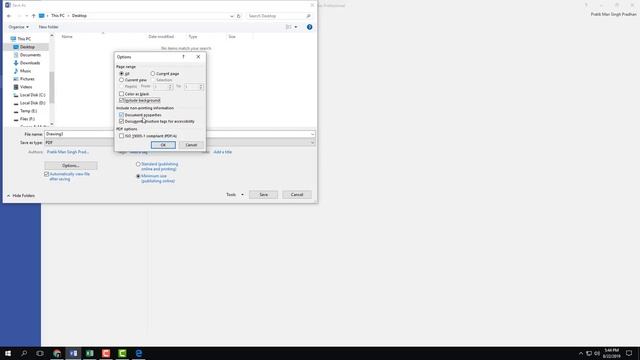Image resolution: width=640 pixels, height=360 pixels.
Task: Open Pictures in the navigation pane
Action: (x=27, y=79)
